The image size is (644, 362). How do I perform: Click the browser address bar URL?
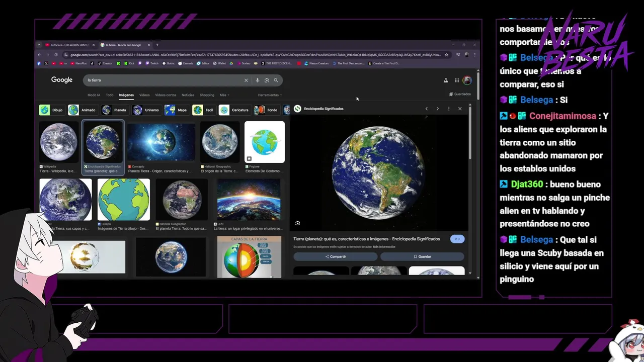[256, 55]
